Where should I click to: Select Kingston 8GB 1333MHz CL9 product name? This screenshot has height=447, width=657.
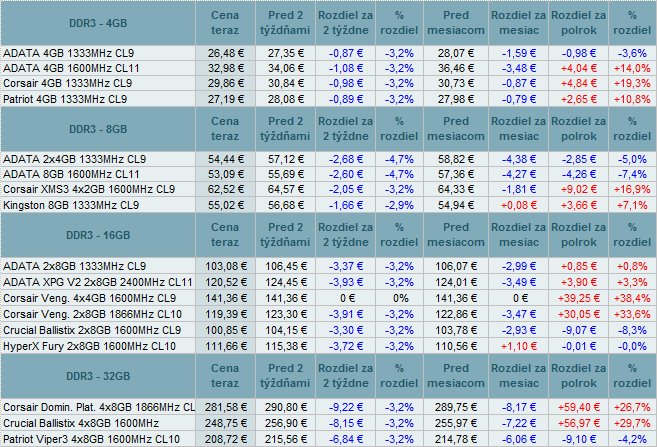71,205
